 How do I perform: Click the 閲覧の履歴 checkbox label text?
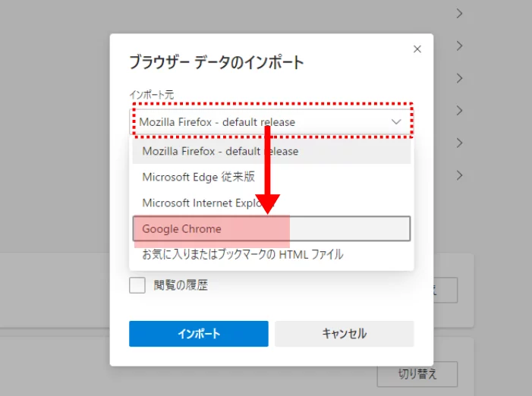(181, 285)
